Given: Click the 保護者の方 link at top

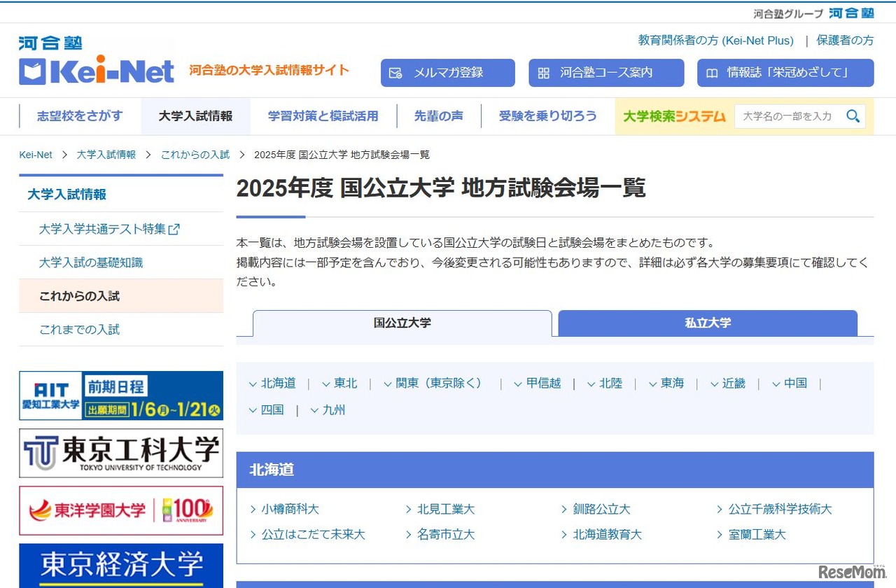Looking at the screenshot, I should [845, 40].
